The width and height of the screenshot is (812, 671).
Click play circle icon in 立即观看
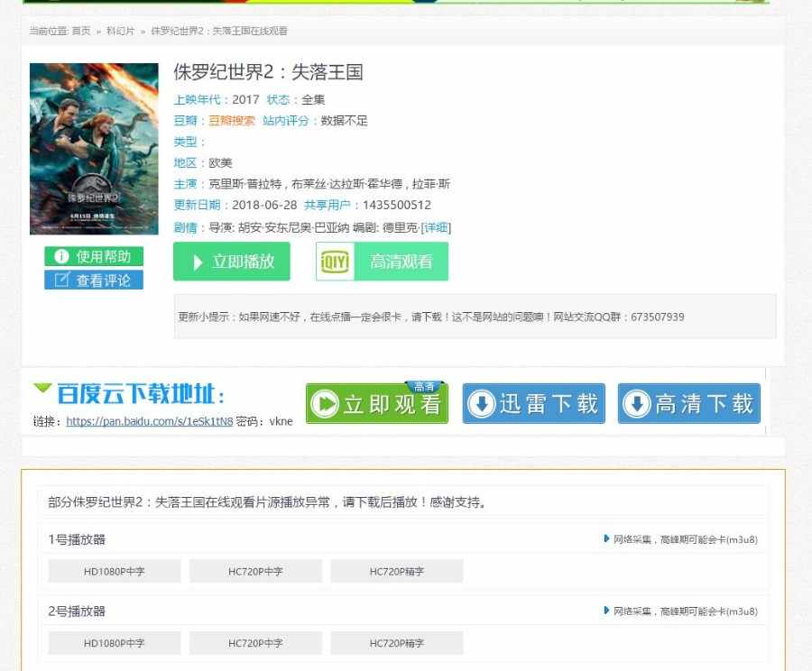325,404
